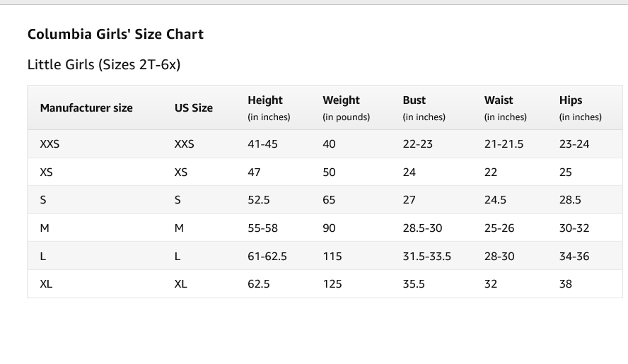Click the 31.5-33.5 bust cell
This screenshot has width=628, height=364.
point(427,257)
